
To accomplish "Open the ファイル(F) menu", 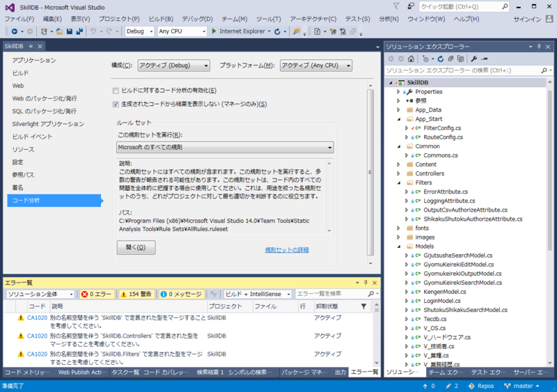I will (x=19, y=19).
